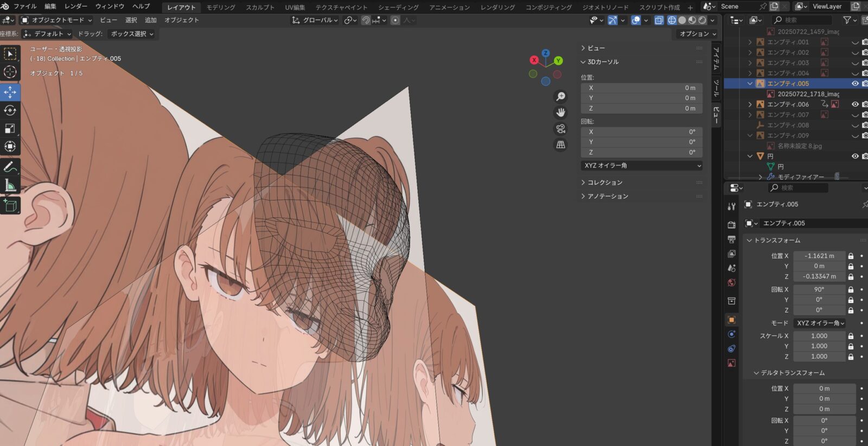Image resolution: width=868 pixels, height=446 pixels.
Task: Open the オブジェクトモード mode dropdown
Action: (x=56, y=20)
